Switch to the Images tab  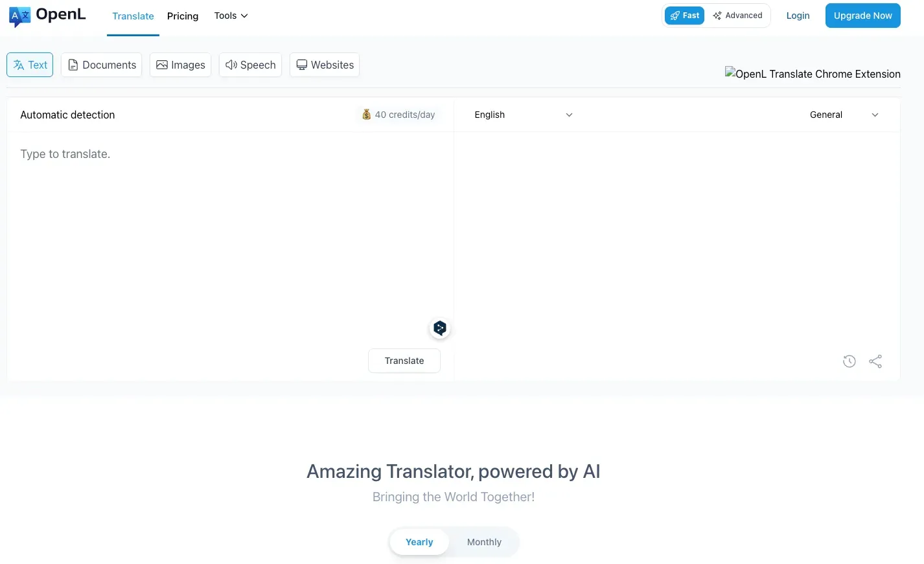tap(181, 65)
